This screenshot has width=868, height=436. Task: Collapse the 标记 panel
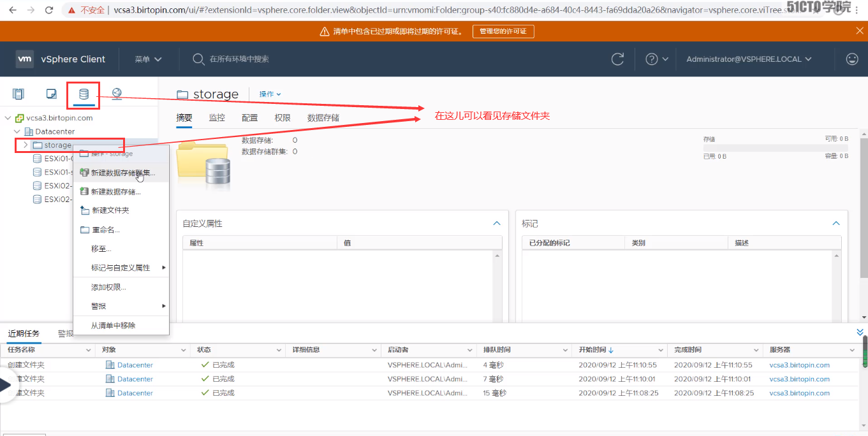(836, 224)
